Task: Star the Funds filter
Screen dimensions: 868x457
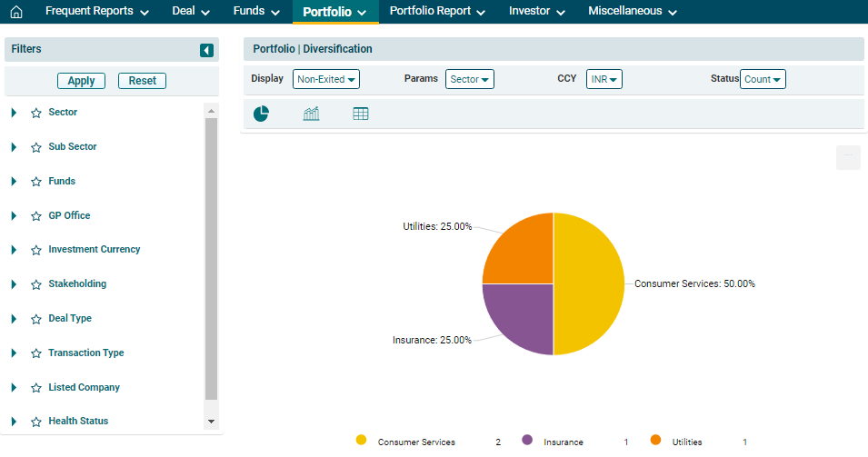Action: [36, 182]
